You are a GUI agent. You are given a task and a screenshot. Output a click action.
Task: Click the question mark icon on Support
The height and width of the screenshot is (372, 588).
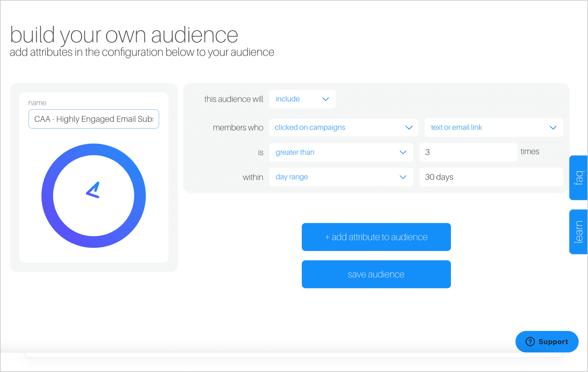[x=530, y=342]
